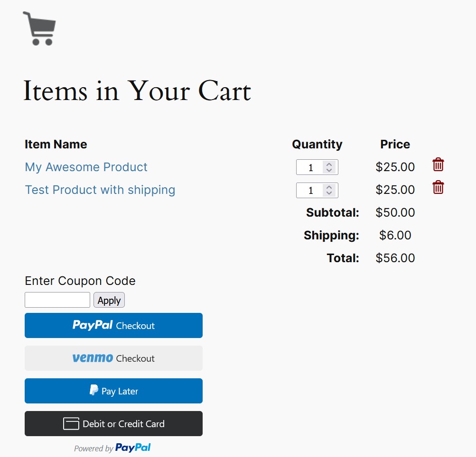Viewport: 476px width, 457px height.
Task: Pay with Debit or Credit Card
Action: click(113, 423)
